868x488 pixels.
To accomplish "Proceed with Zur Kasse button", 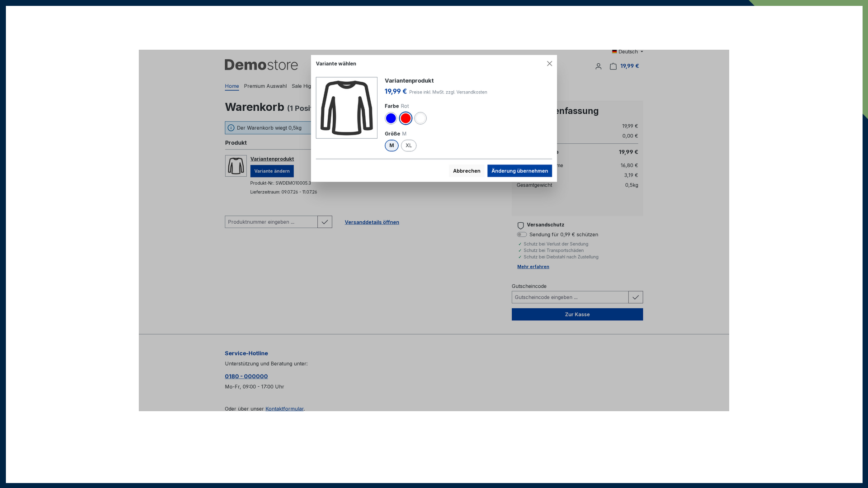I will 577,314.
